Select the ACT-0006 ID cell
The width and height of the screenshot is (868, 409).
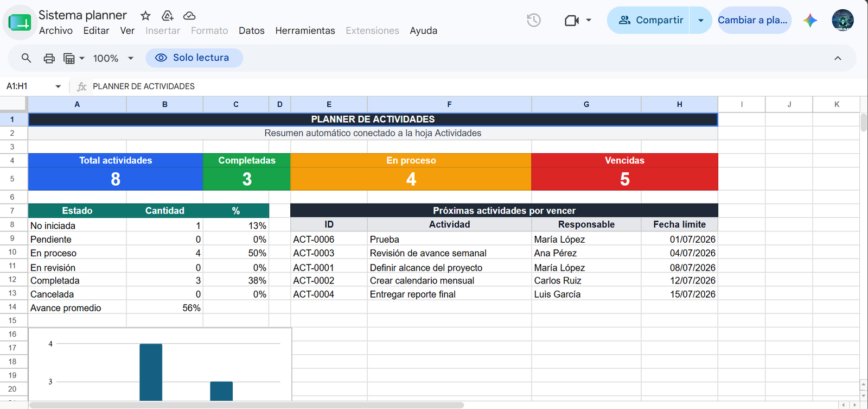(329, 239)
